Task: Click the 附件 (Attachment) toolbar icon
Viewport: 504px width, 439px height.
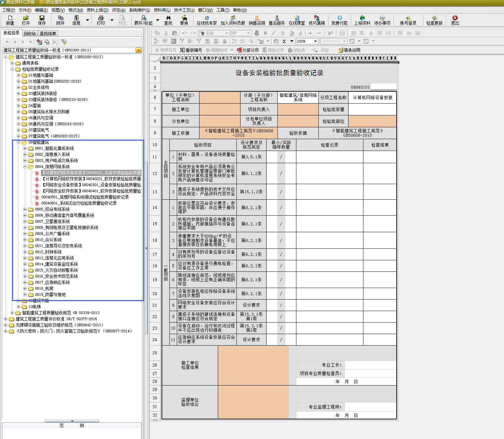Action: point(61,20)
